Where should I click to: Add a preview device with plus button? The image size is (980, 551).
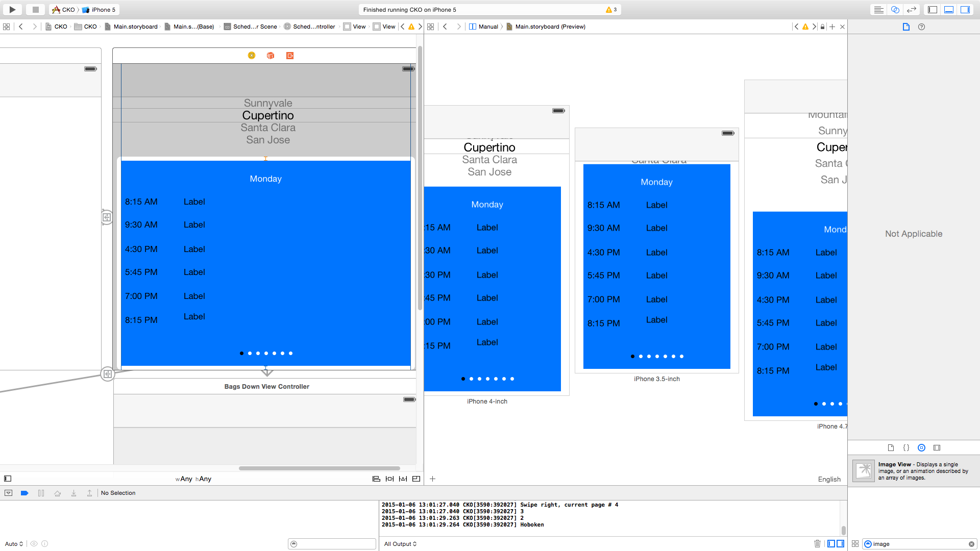(x=432, y=479)
